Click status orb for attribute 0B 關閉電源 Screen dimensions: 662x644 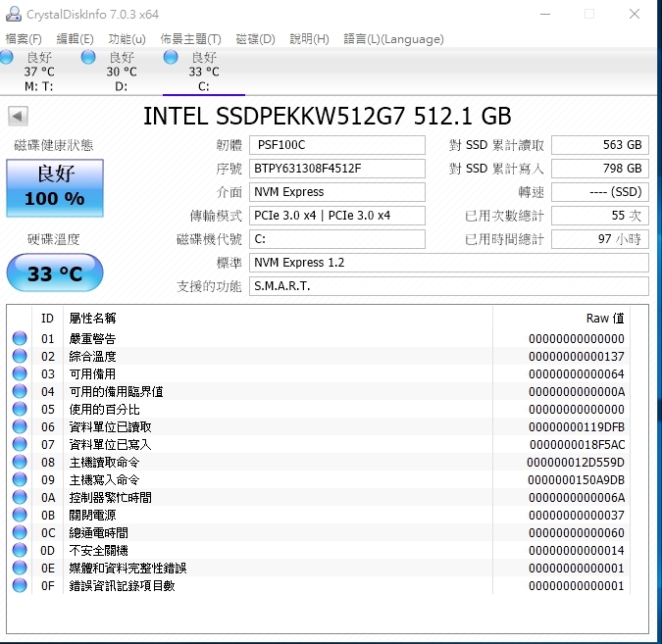coord(20,516)
